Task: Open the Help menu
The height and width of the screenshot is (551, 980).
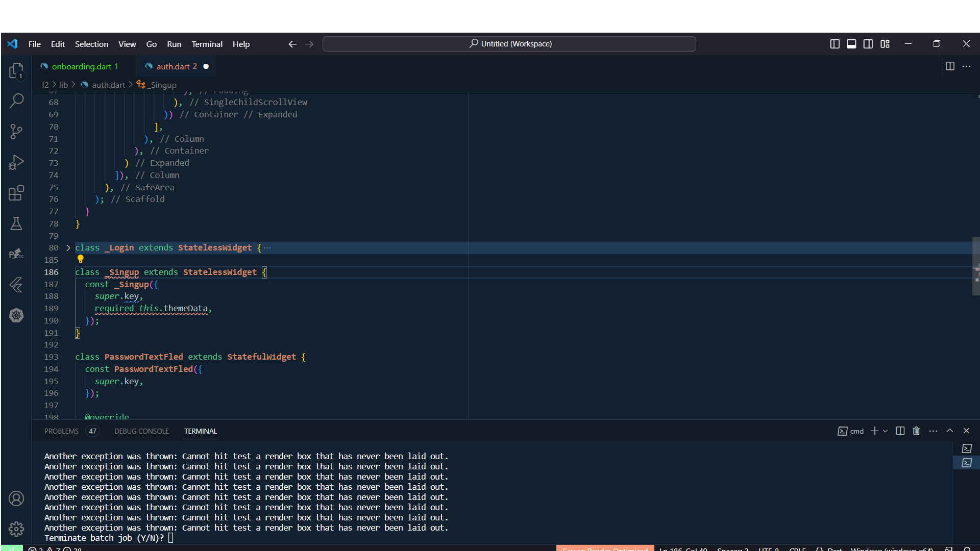Action: point(241,44)
